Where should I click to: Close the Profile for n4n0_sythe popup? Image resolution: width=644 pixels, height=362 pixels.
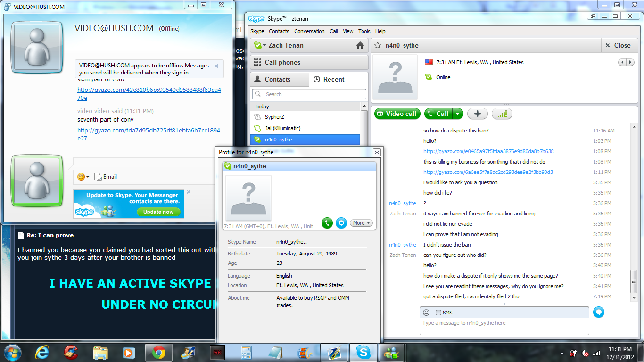pos(377,152)
